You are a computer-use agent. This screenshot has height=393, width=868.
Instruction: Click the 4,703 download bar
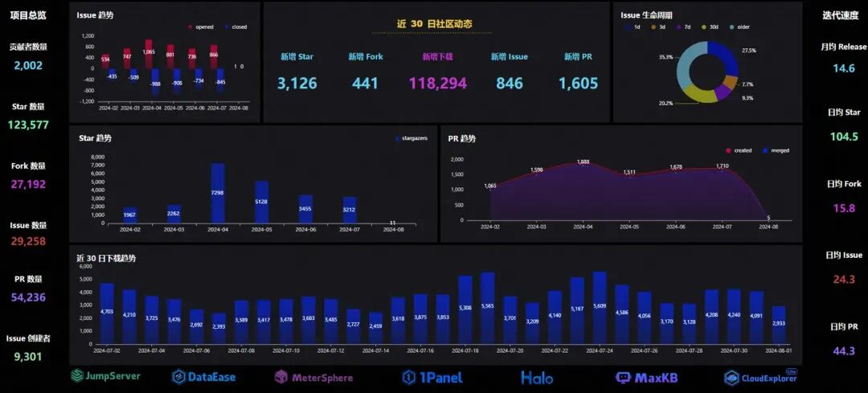pos(107,313)
